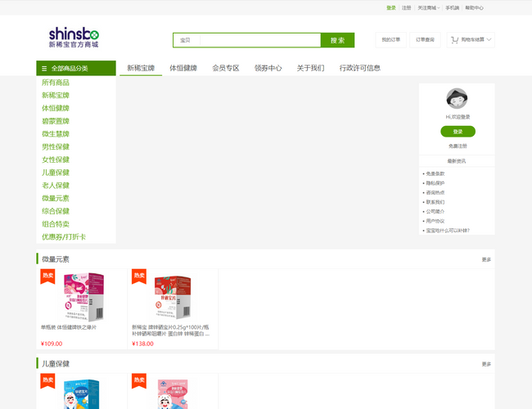Click the green 登录 button under avatar

pyautogui.click(x=458, y=131)
